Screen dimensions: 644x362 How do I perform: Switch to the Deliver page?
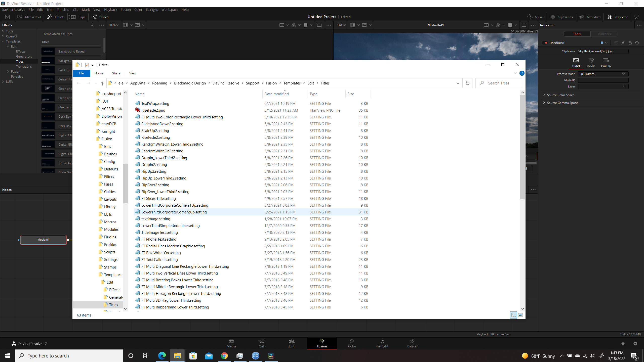tap(412, 343)
